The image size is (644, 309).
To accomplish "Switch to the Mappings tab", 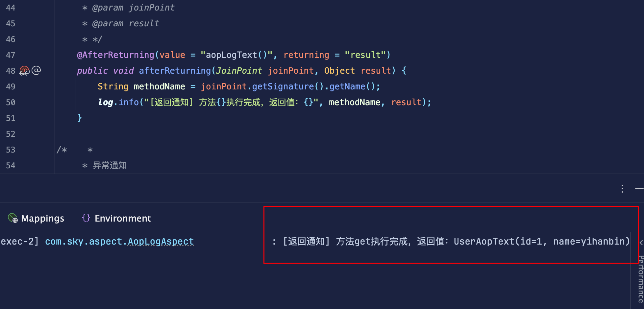I will (x=42, y=218).
